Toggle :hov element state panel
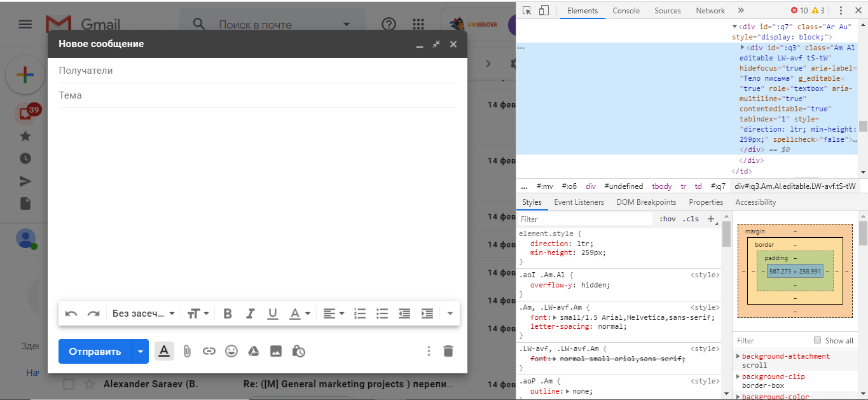The image size is (868, 400). point(668,219)
